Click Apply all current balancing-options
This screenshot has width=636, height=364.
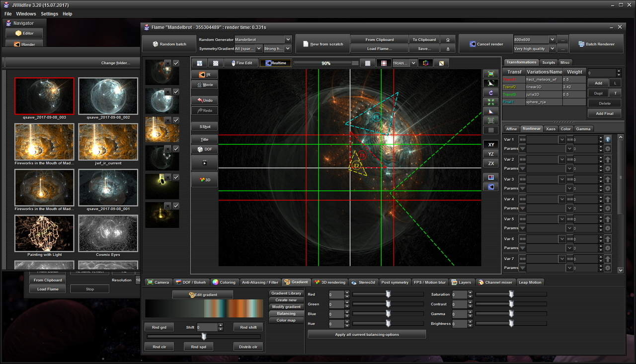click(x=367, y=335)
